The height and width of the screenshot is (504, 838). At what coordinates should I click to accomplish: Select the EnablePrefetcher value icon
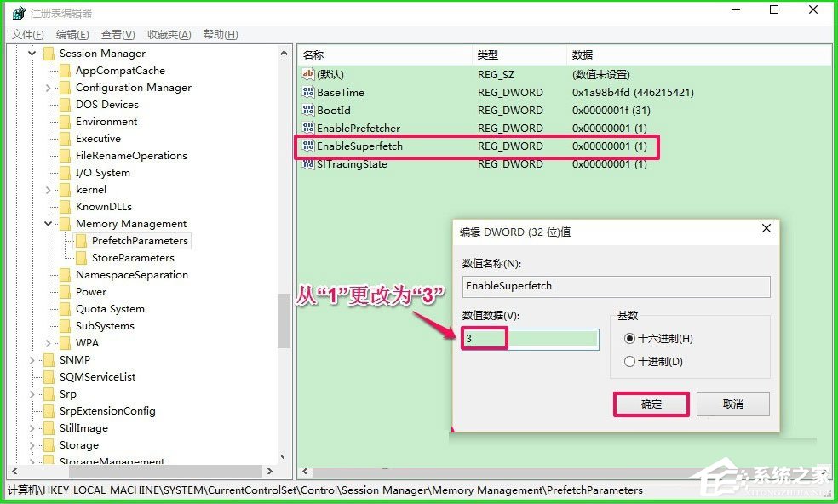(307, 128)
